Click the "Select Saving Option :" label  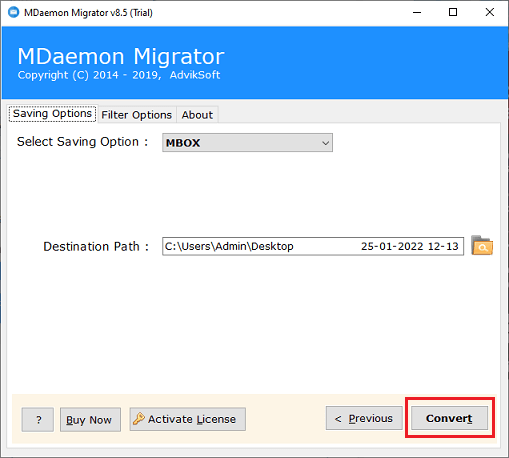pyautogui.click(x=83, y=142)
